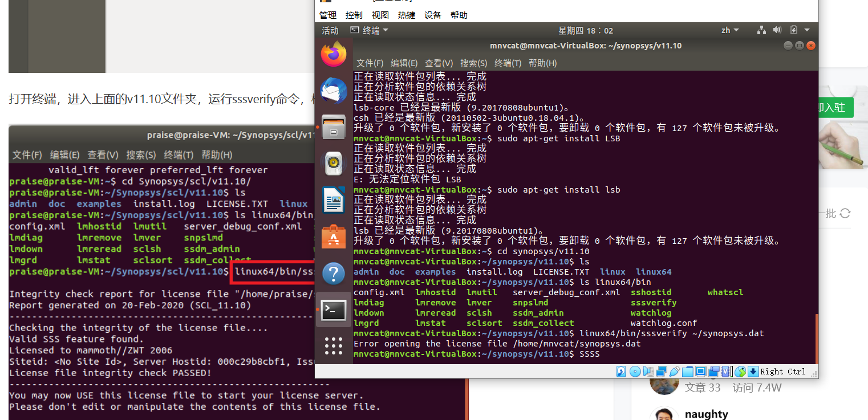
Task: Click the VirtualBox shared folders status icon
Action: (x=688, y=372)
